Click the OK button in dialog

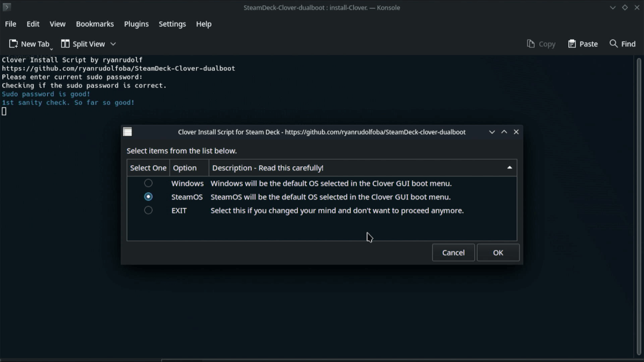pyautogui.click(x=498, y=253)
